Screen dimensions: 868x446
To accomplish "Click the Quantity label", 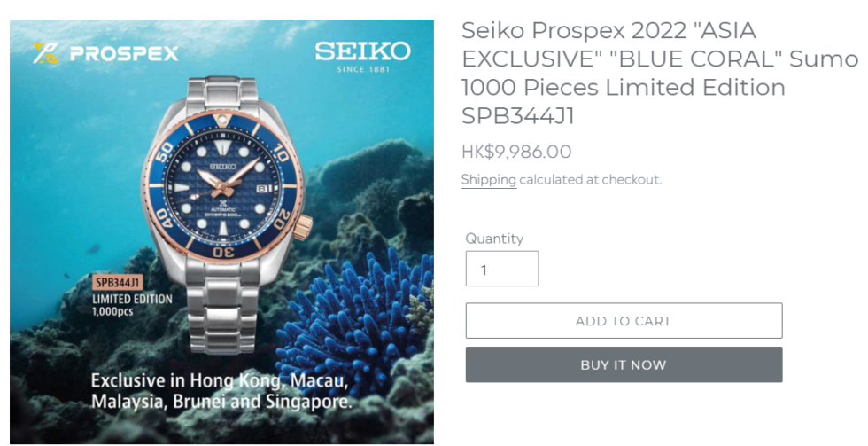I will tap(494, 238).
